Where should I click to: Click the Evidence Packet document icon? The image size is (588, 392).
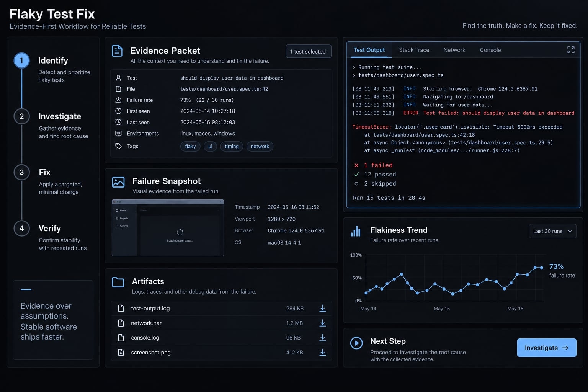pyautogui.click(x=117, y=51)
